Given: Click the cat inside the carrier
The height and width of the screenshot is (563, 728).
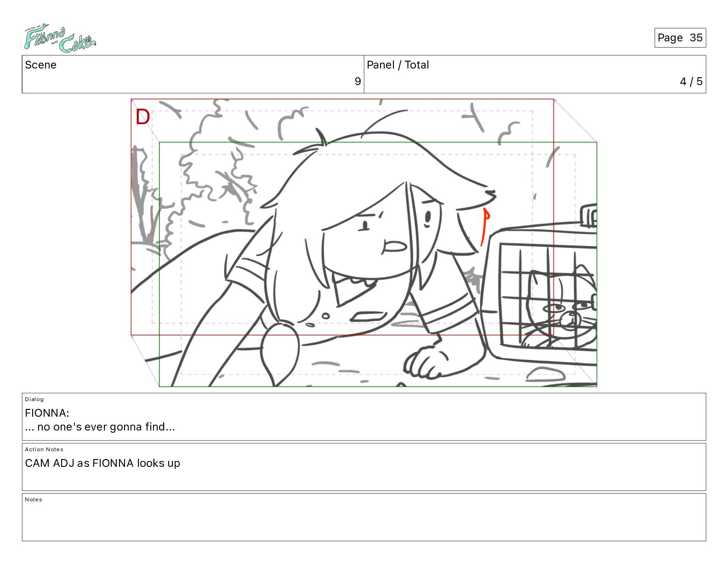Looking at the screenshot, I should pos(561,306).
